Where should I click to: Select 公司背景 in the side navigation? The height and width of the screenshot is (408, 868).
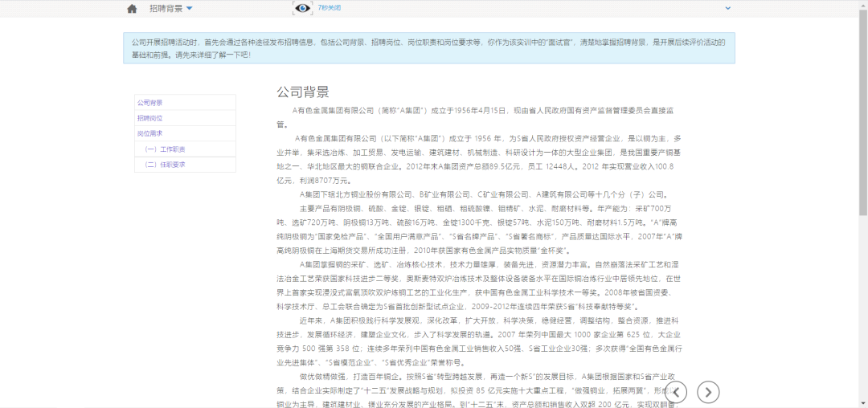pyautogui.click(x=150, y=103)
